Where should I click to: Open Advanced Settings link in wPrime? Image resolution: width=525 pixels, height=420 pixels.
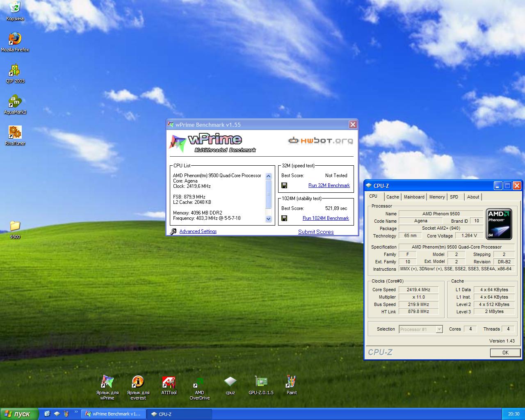tap(198, 231)
